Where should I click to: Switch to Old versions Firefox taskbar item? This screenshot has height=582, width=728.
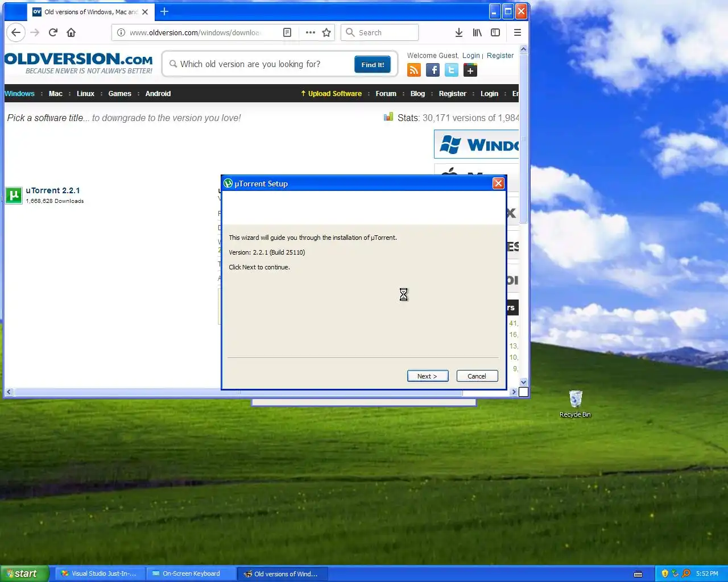(x=282, y=573)
